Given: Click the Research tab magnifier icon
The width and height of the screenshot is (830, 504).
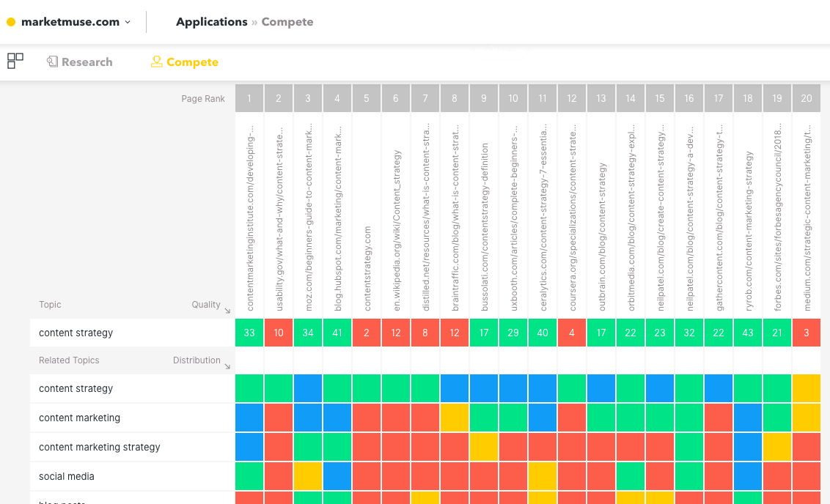Looking at the screenshot, I should [x=52, y=62].
